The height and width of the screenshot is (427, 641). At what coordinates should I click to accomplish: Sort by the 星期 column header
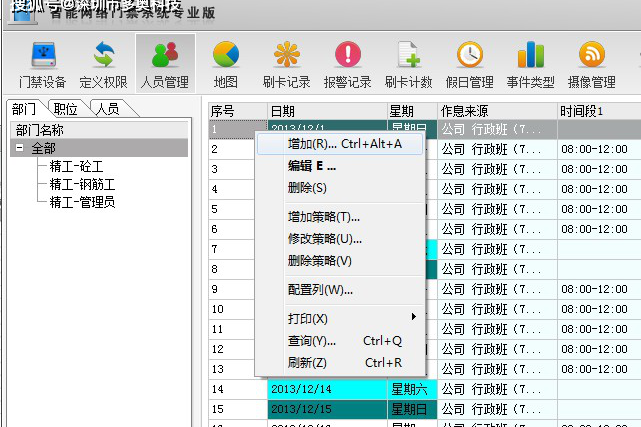point(412,111)
